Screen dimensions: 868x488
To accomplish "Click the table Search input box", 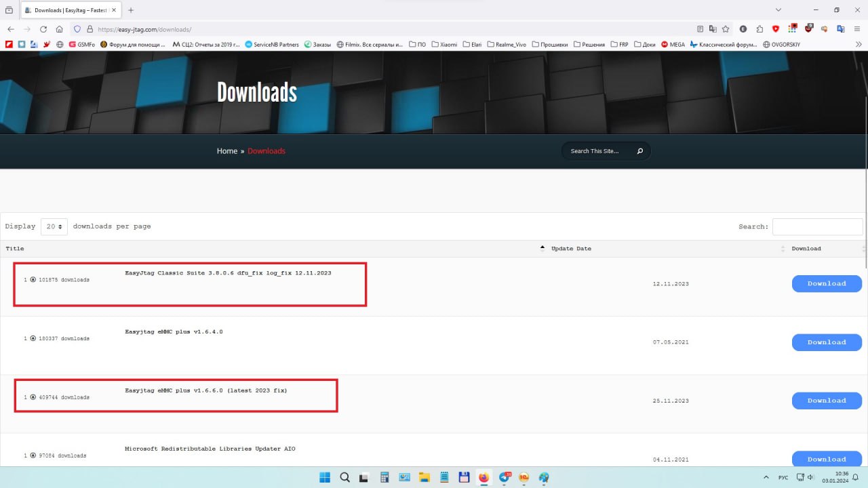I will pos(818,226).
